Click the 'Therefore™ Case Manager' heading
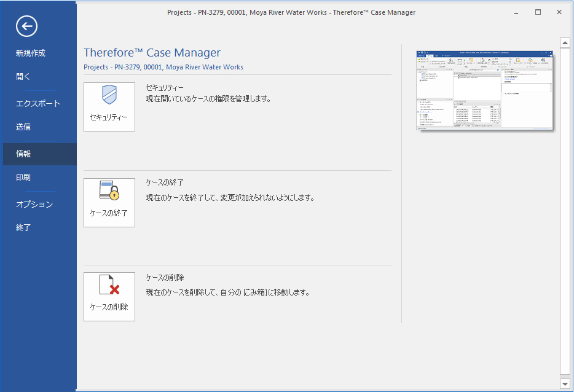 [x=152, y=53]
